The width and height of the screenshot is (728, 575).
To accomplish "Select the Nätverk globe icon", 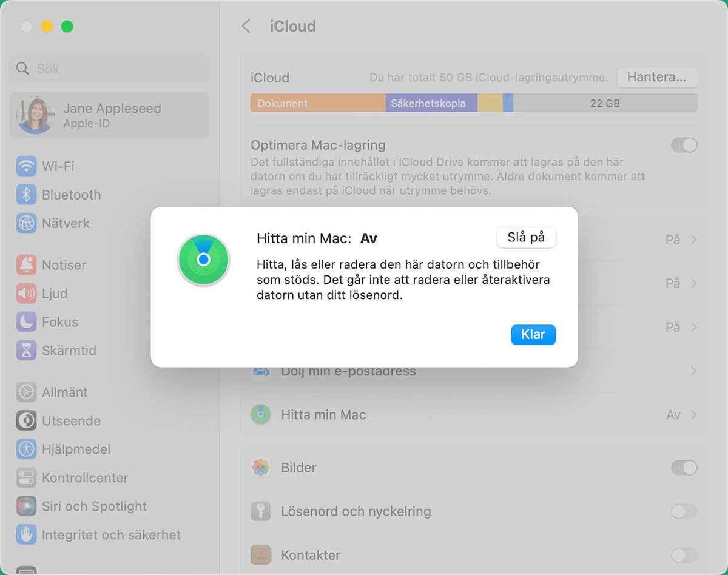I will tap(26, 223).
